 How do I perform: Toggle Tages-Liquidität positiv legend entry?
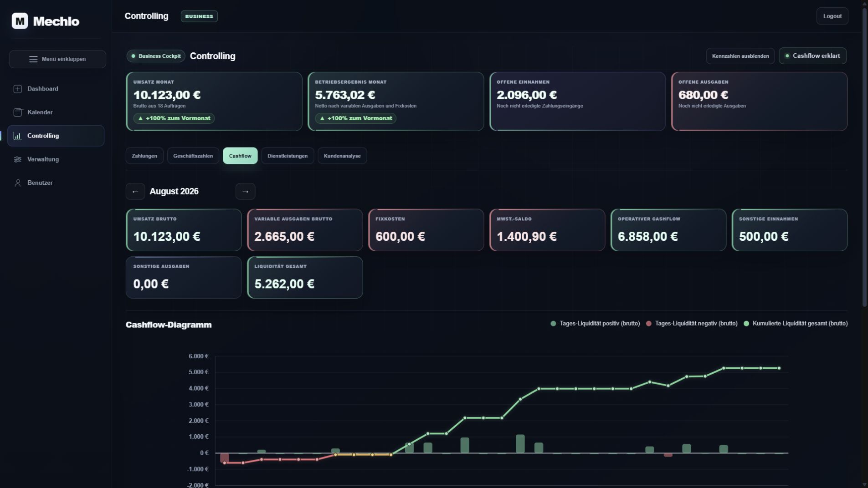coord(595,324)
